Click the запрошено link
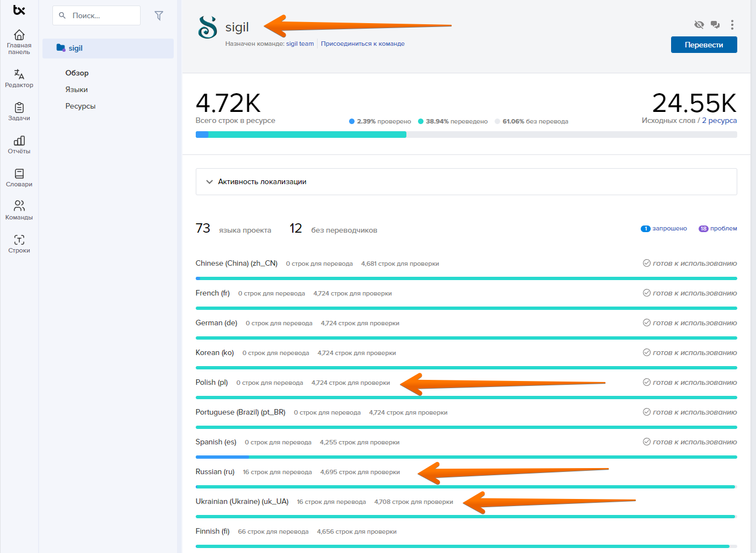This screenshot has height=553, width=756. pos(669,228)
